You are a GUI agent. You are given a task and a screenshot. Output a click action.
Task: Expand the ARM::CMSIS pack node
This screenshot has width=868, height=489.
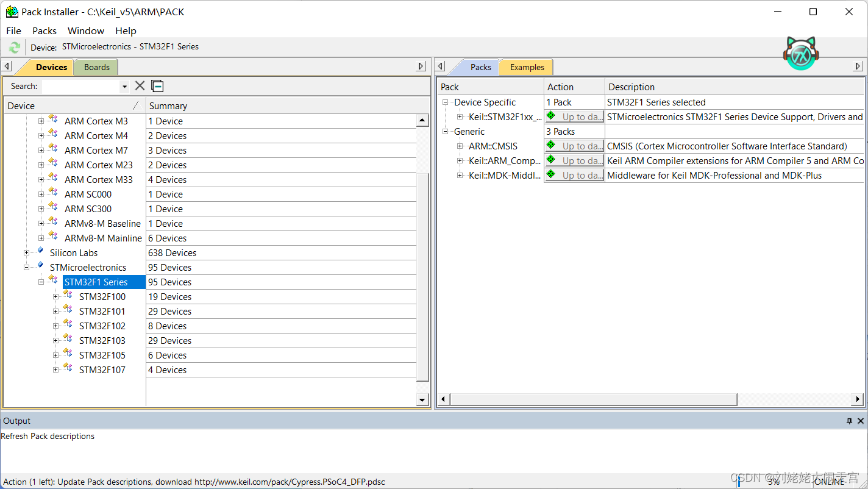pos(460,146)
